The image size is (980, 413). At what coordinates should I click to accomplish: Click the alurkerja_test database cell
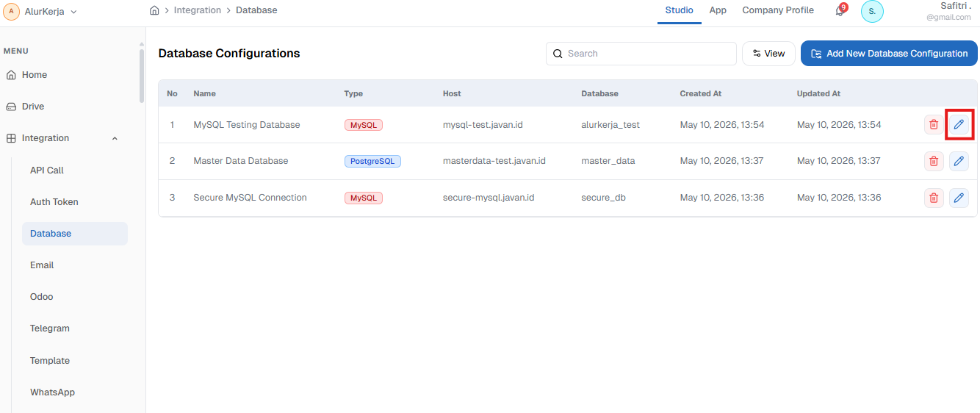pyautogui.click(x=610, y=125)
